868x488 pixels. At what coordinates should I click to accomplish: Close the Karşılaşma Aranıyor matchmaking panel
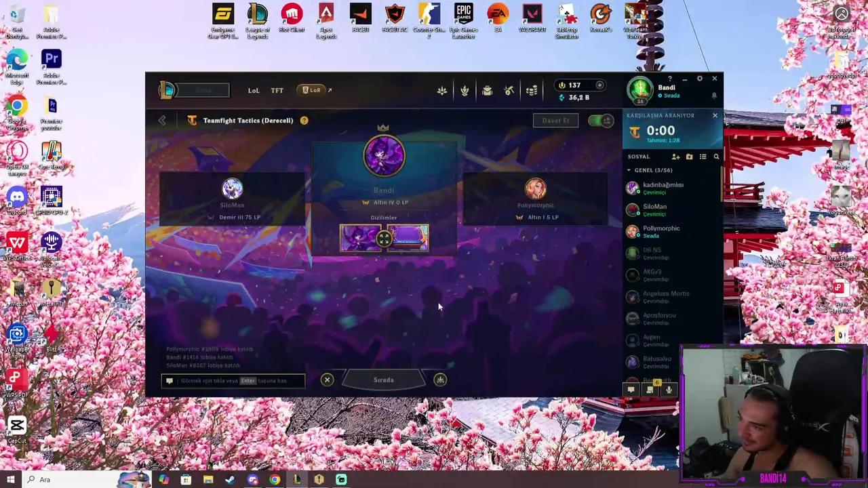coord(715,116)
